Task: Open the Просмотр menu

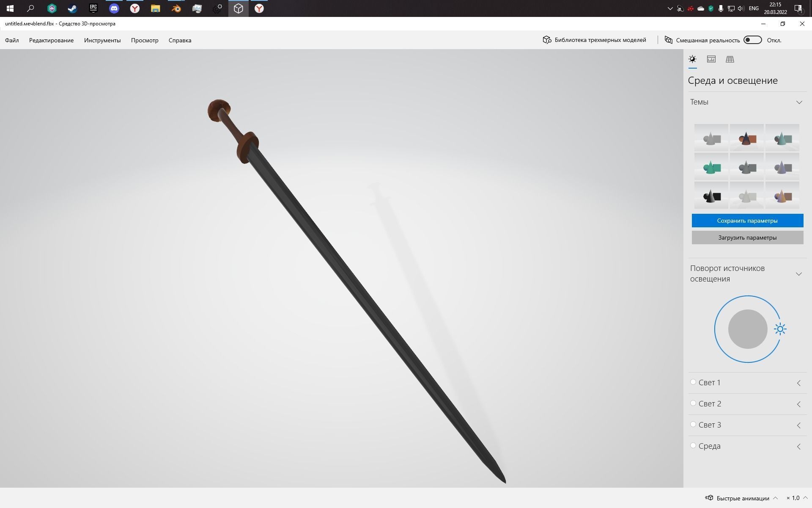Action: tap(145, 40)
